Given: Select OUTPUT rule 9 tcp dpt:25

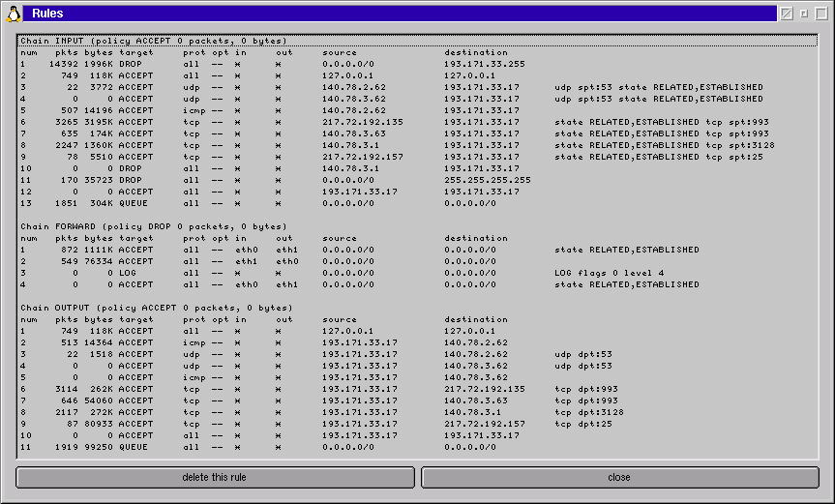Looking at the screenshot, I should 418,424.
